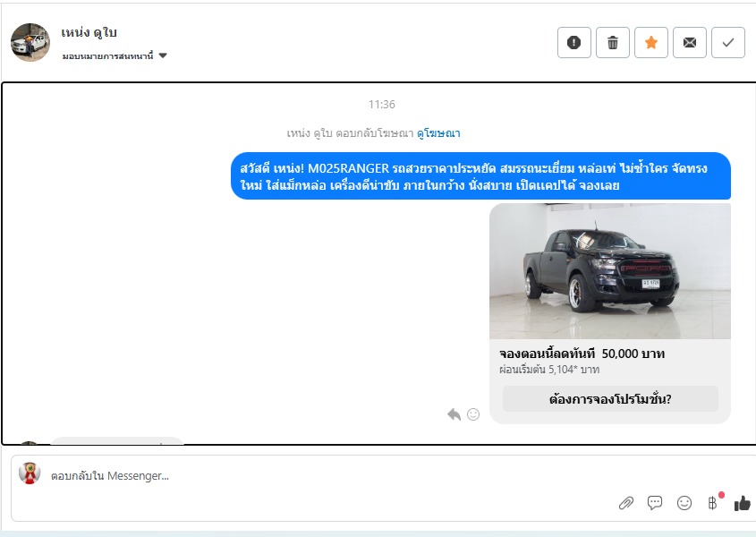Open emoji picker in reply box
The height and width of the screenshot is (537, 756).
[684, 503]
